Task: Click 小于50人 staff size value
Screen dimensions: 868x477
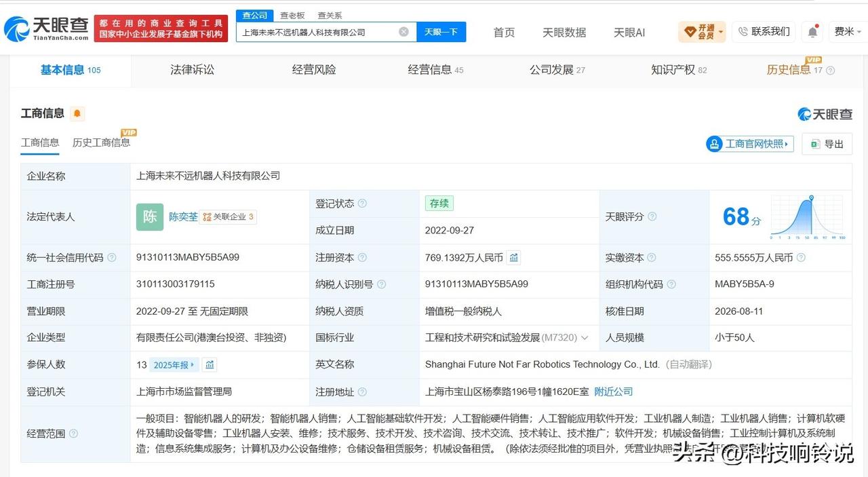Action: click(x=734, y=338)
